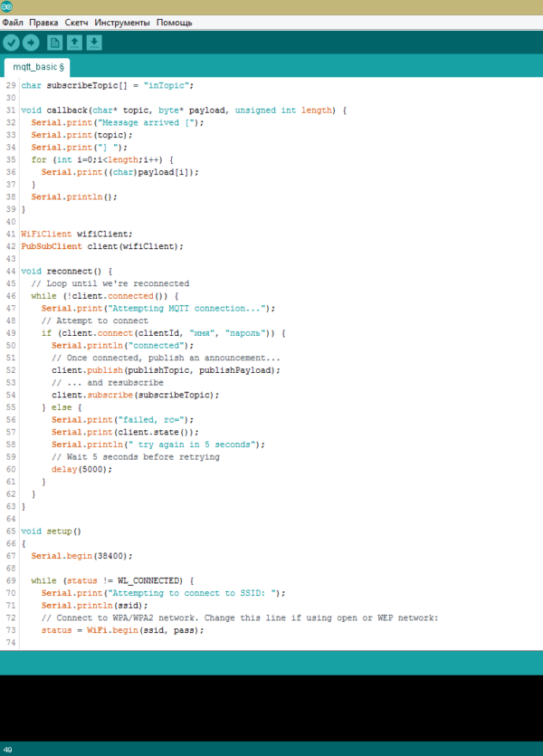
Task: Click the 'for (int i=0;i<length;i++)' line
Action: coord(102,159)
